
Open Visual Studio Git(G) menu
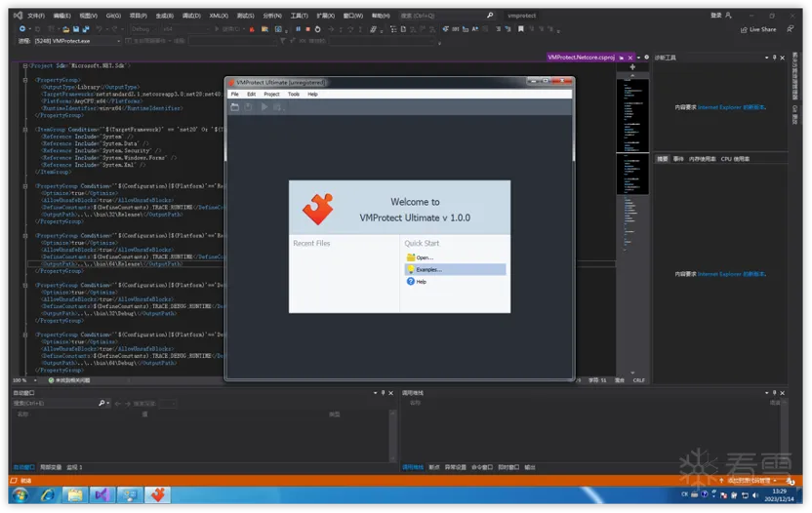(113, 16)
